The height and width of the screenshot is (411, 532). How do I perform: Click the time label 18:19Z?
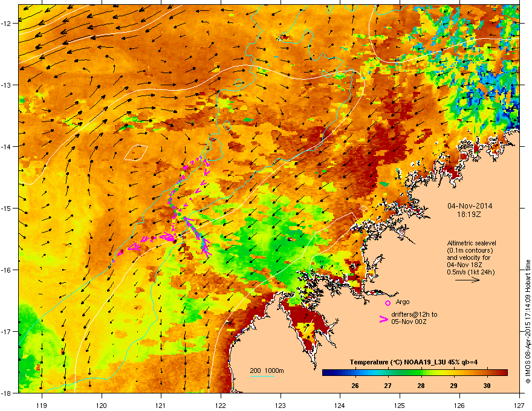pos(469,215)
